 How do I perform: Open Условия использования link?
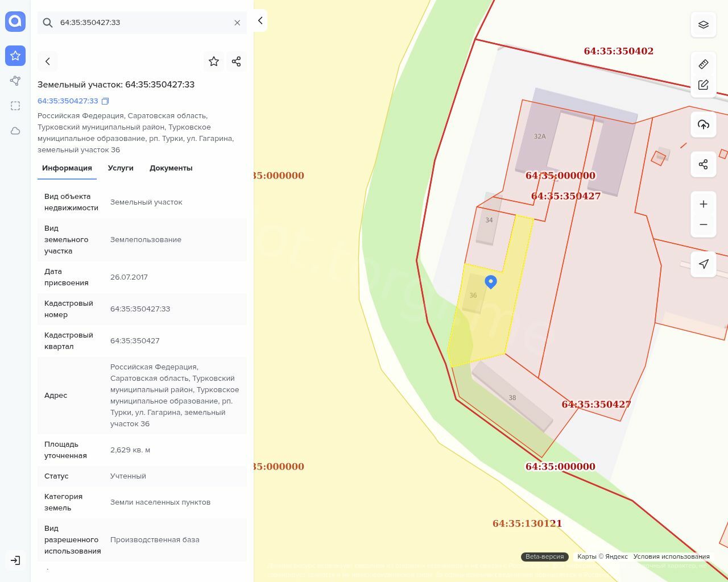[x=671, y=556]
